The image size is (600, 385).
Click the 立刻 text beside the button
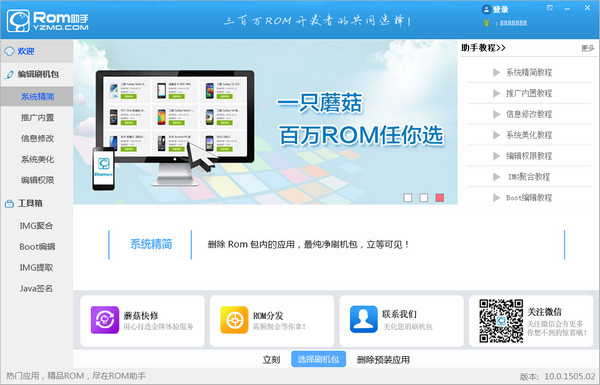tap(271, 360)
